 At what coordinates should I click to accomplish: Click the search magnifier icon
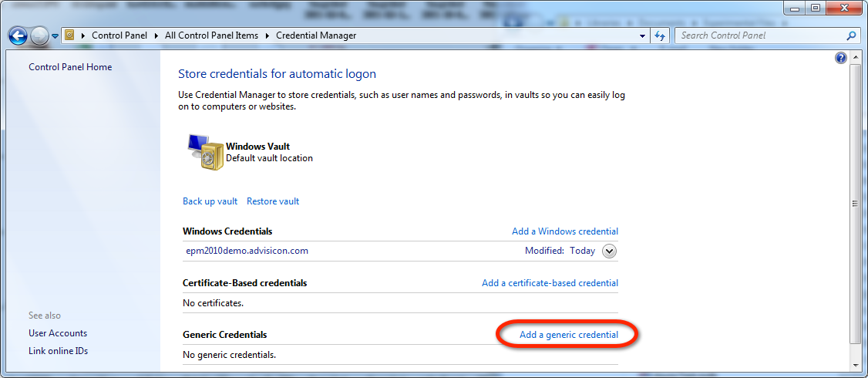click(851, 35)
